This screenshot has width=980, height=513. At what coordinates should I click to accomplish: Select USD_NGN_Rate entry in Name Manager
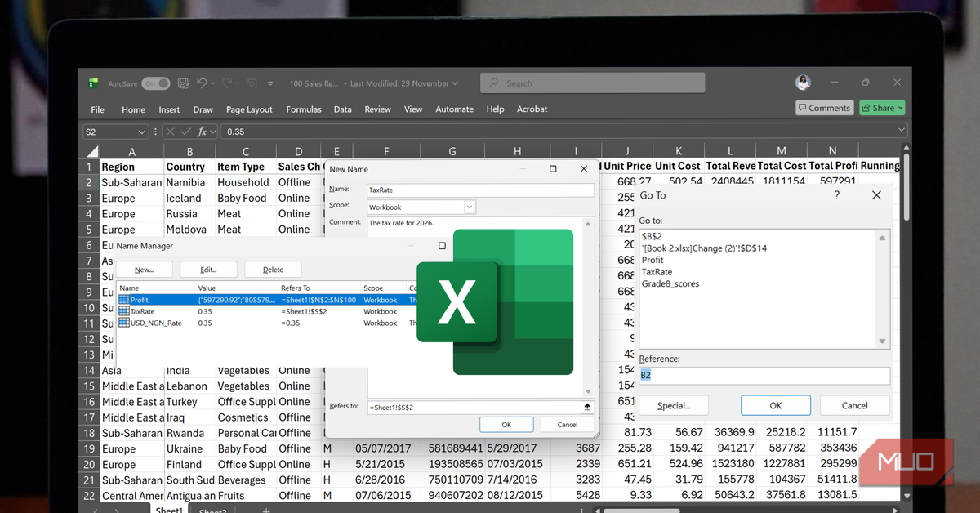[x=155, y=323]
